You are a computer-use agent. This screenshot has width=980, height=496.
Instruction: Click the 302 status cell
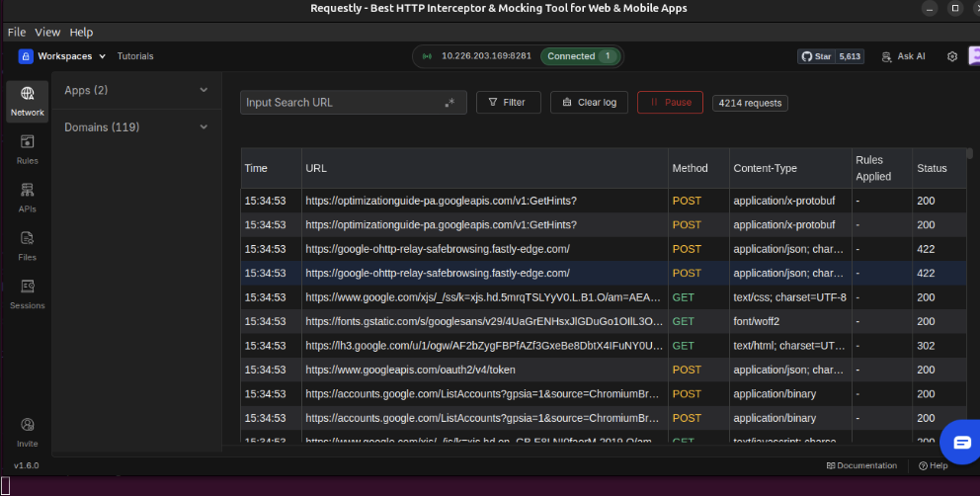click(x=939, y=346)
